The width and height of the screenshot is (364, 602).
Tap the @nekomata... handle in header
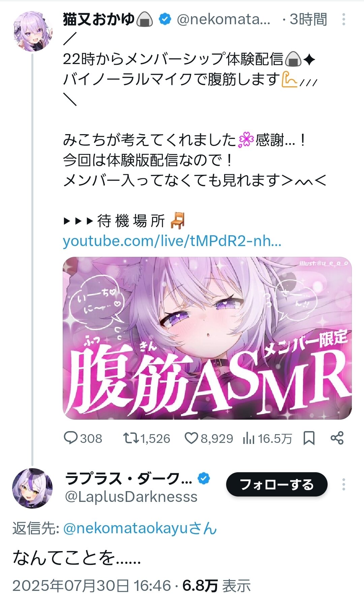(223, 19)
